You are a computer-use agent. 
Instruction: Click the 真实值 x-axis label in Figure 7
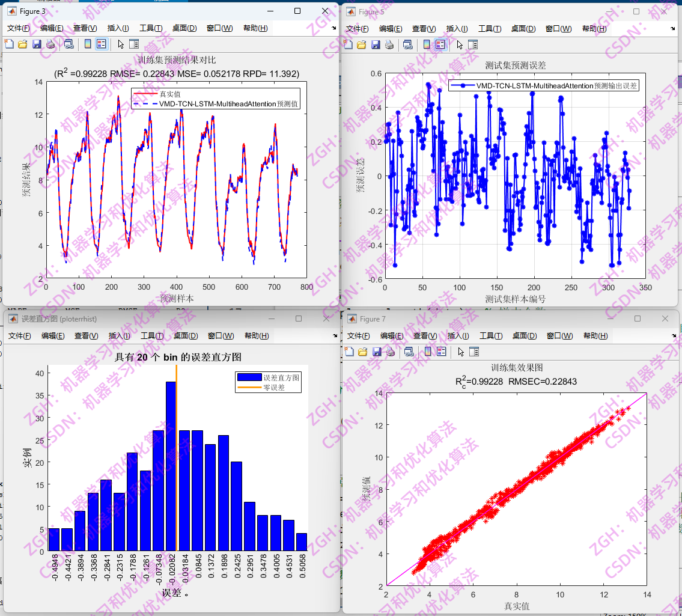point(517,606)
